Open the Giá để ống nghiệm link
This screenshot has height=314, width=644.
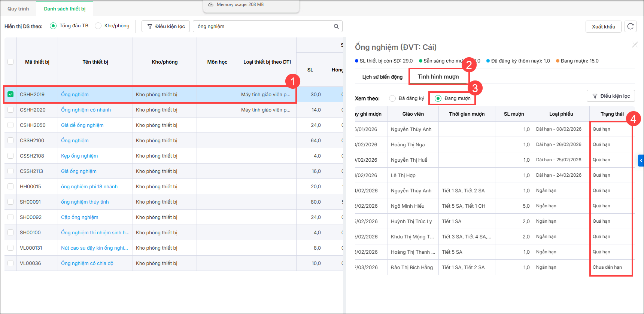point(82,125)
